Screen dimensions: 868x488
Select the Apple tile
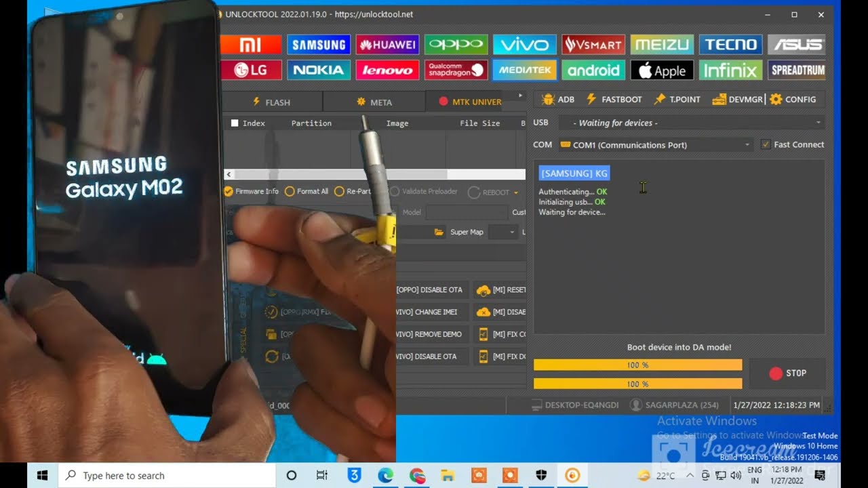coord(662,70)
